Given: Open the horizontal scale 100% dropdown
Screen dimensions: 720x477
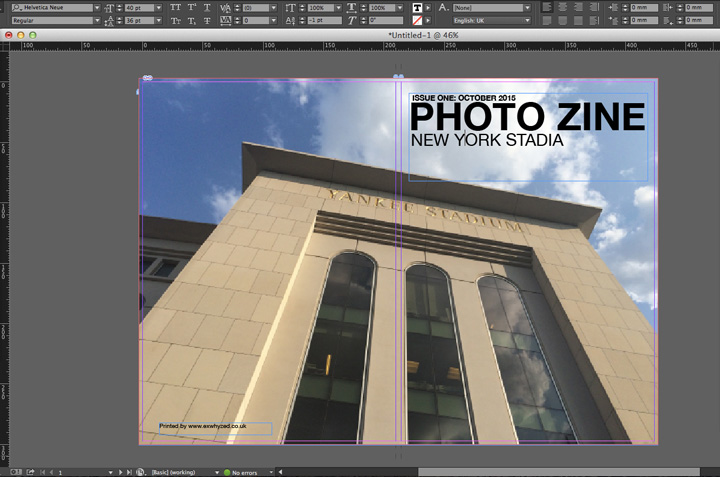Looking at the screenshot, I should (x=400, y=8).
